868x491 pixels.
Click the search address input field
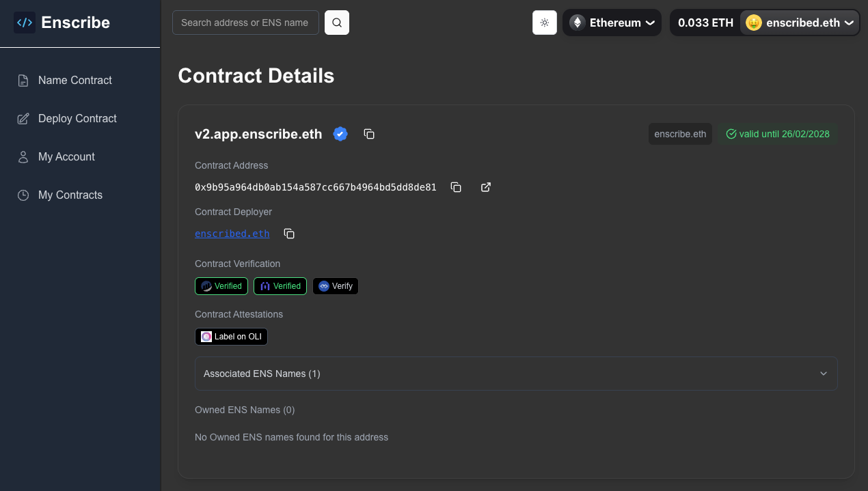pyautogui.click(x=245, y=22)
